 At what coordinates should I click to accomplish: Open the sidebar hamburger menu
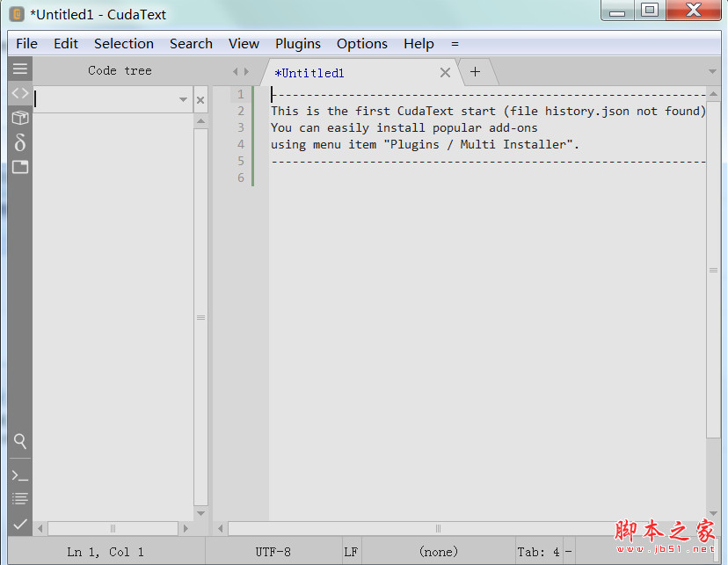coord(19,69)
